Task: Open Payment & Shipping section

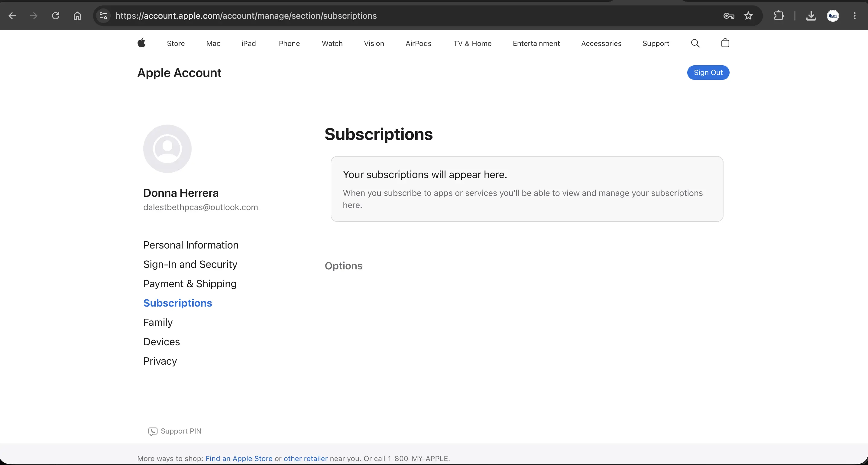Action: coord(190,284)
